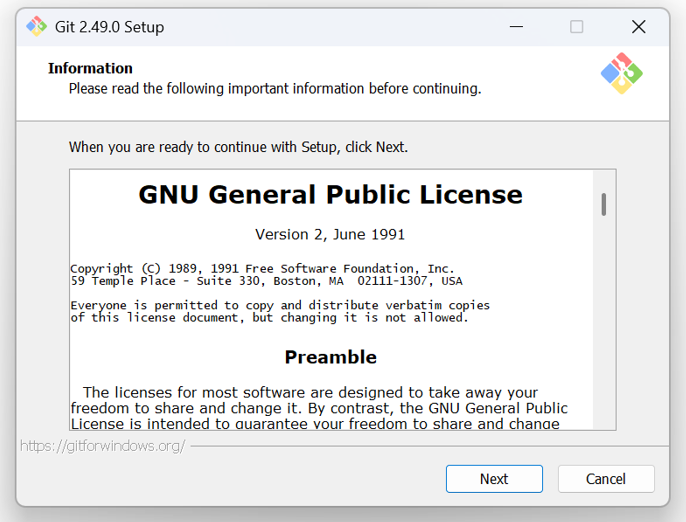Click the Git 2.49.0 Setup title text

point(109,27)
